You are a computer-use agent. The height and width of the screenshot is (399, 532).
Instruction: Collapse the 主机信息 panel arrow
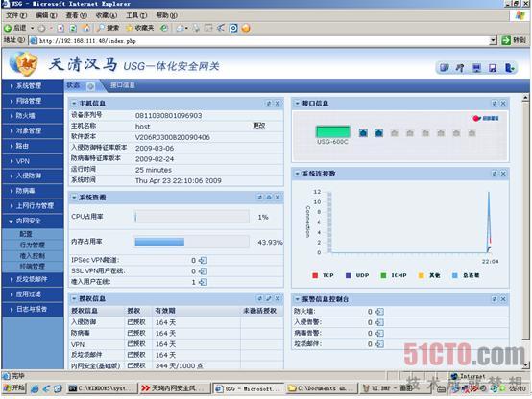tap(74, 103)
